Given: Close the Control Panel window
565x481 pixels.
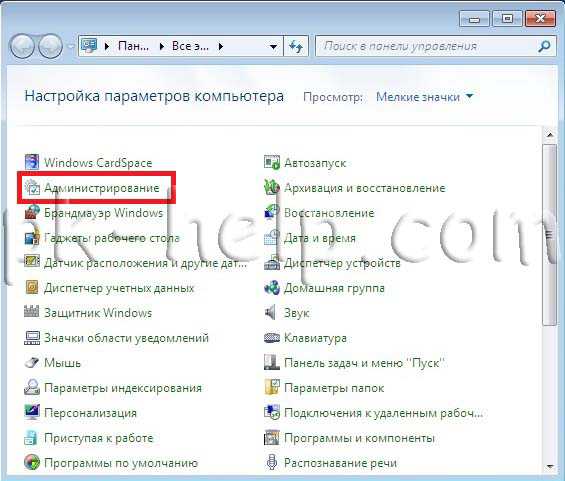Looking at the screenshot, I should tap(540, 18).
